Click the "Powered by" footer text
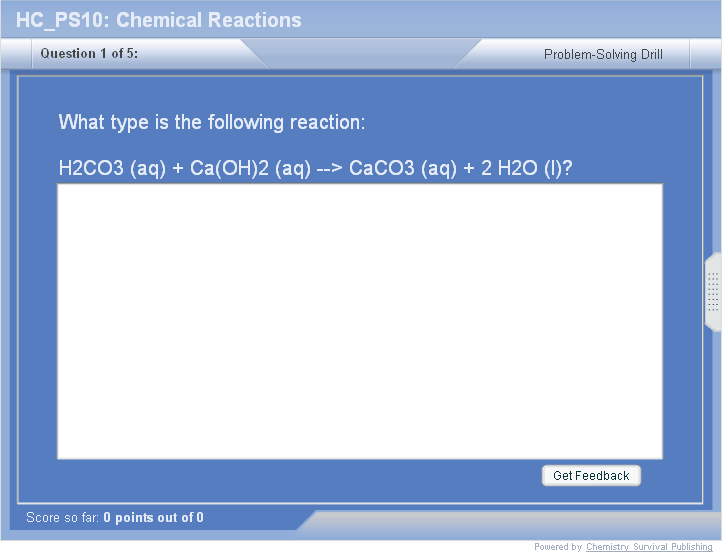This screenshot has width=722, height=556. click(557, 547)
